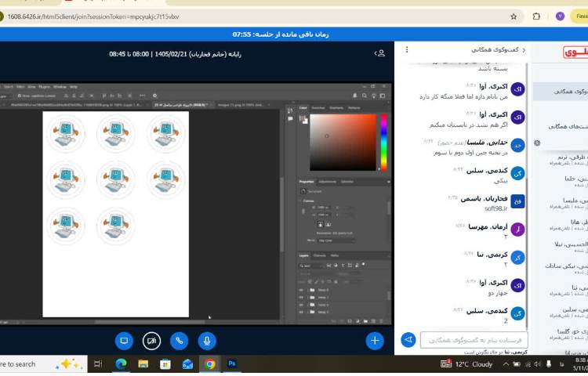Switch to the Libraries tab in Photoshop
588x376 pixels.
point(347,182)
